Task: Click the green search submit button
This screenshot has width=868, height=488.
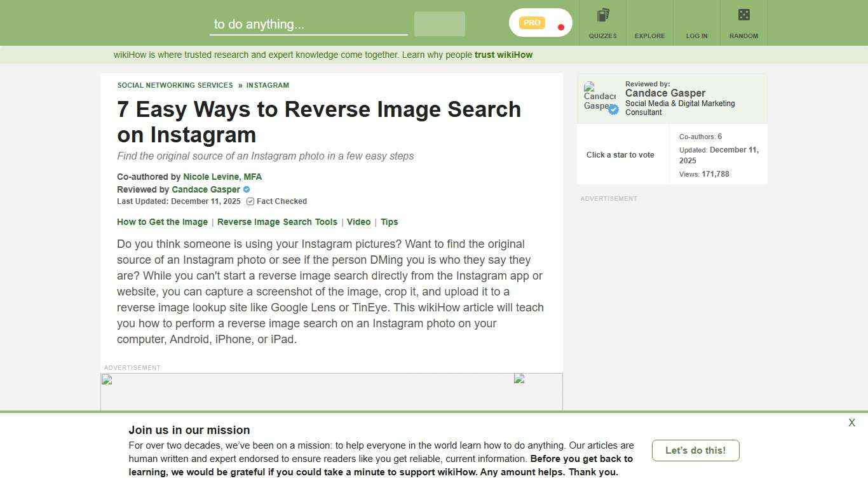Action: pyautogui.click(x=439, y=24)
